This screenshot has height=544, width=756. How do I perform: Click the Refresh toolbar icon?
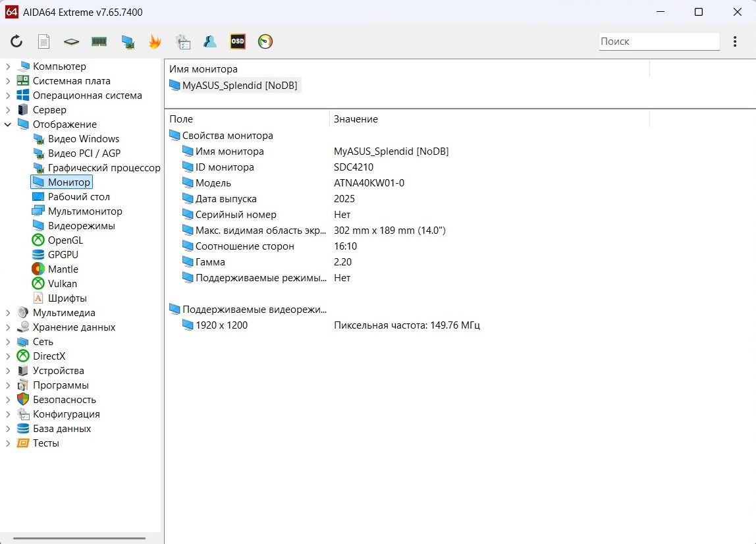16,41
